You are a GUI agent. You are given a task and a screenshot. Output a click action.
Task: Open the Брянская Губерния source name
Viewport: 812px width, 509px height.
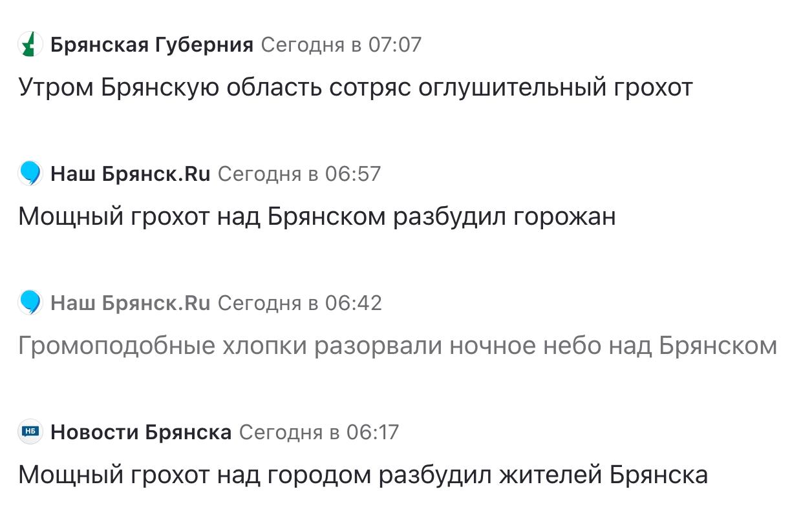point(152,45)
